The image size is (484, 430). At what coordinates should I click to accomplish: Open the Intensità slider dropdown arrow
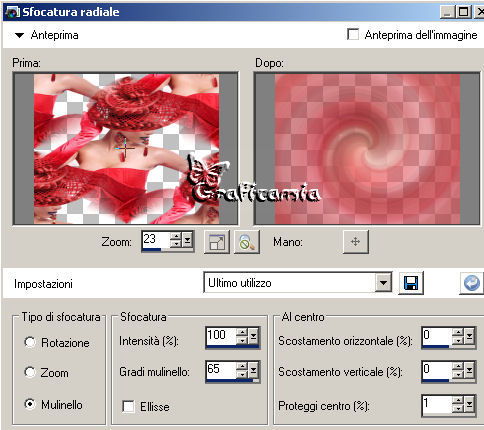(254, 336)
